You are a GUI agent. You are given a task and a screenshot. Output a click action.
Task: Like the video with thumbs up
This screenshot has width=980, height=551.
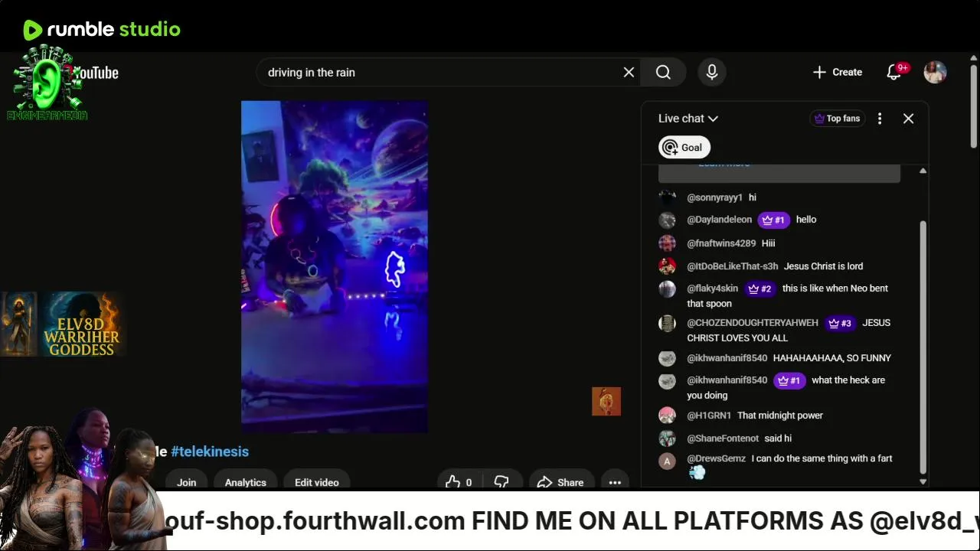pyautogui.click(x=458, y=482)
